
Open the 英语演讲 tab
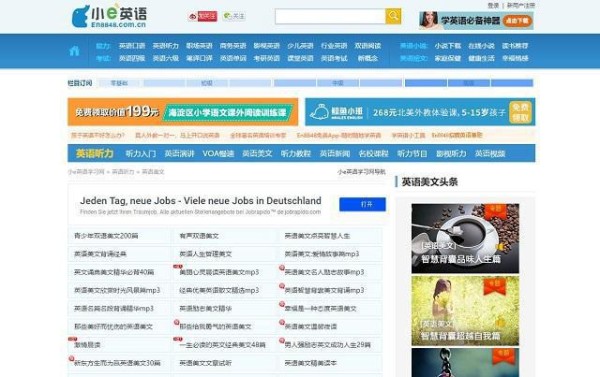[179, 154]
